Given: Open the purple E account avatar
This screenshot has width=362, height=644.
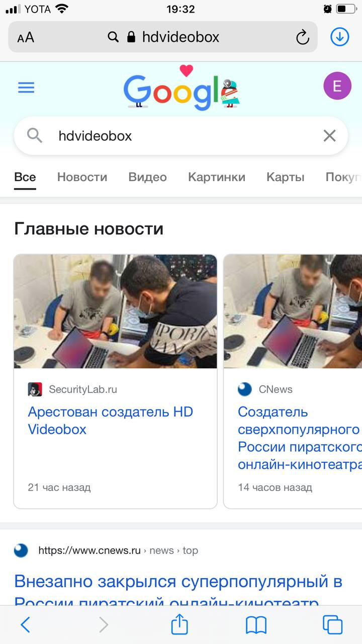Looking at the screenshot, I should pos(337,86).
